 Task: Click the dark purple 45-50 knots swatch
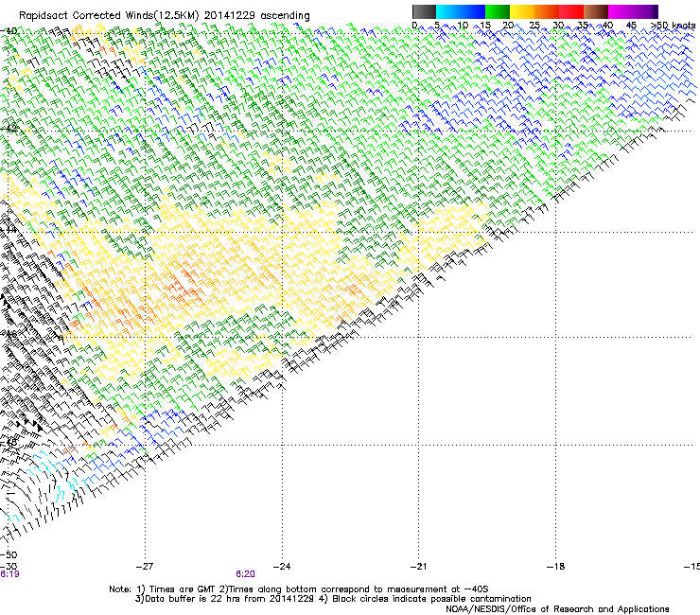click(645, 11)
